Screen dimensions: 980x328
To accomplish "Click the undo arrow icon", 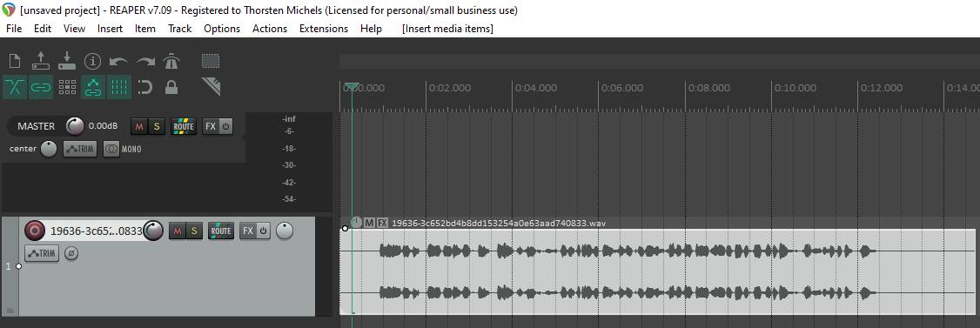I will coord(118,61).
